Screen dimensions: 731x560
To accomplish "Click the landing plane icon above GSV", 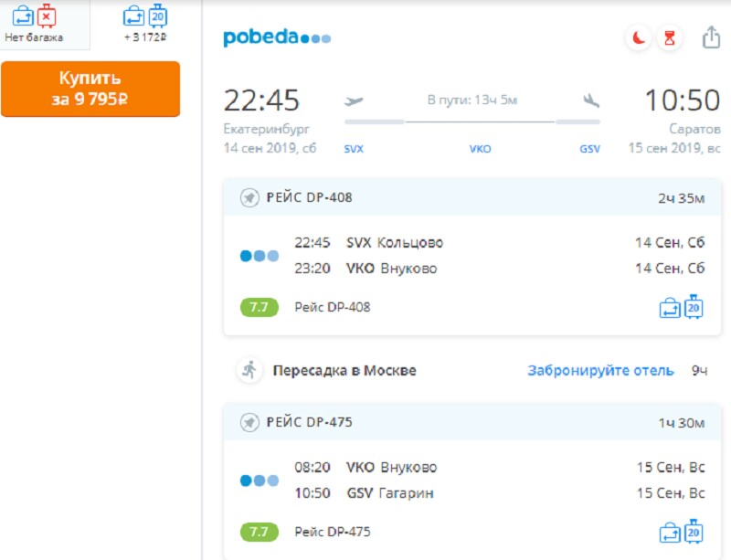I will point(590,100).
